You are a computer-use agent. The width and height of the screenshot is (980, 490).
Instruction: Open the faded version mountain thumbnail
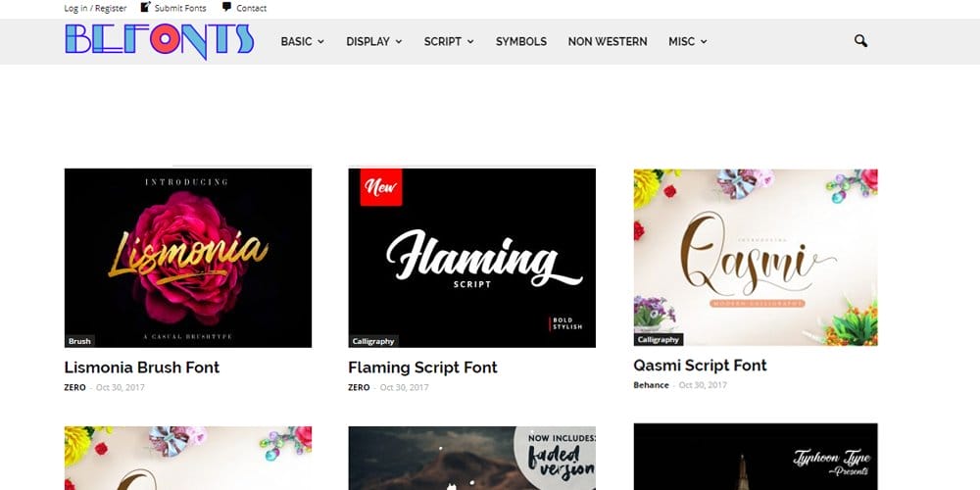[472, 458]
